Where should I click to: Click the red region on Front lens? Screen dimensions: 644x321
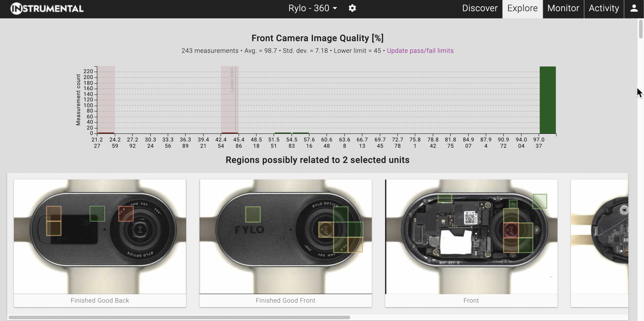click(x=511, y=230)
